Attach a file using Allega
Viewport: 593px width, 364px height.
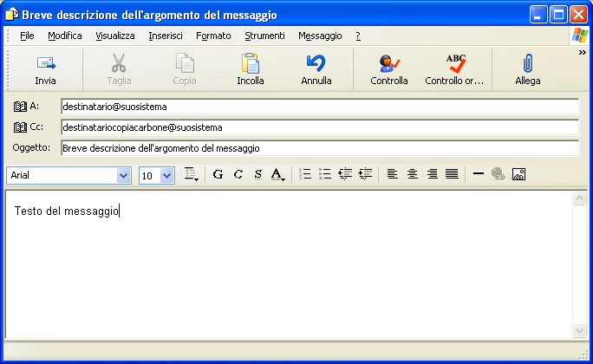(527, 69)
